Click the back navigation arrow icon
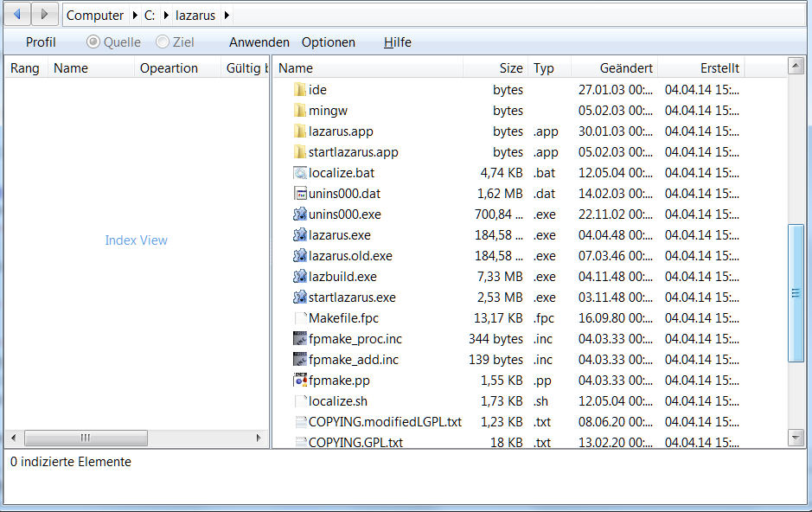This screenshot has width=812, height=512. tap(18, 15)
